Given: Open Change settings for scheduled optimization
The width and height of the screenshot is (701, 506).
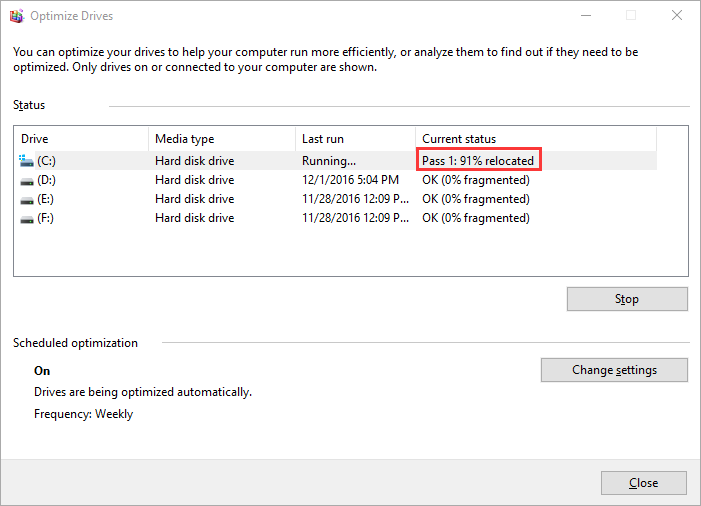Looking at the screenshot, I should 614,370.
